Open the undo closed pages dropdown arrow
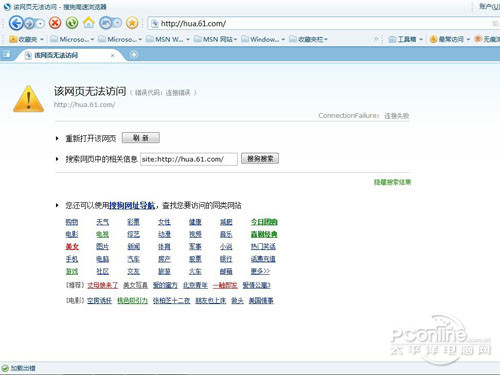500x375 pixels. [x=117, y=23]
